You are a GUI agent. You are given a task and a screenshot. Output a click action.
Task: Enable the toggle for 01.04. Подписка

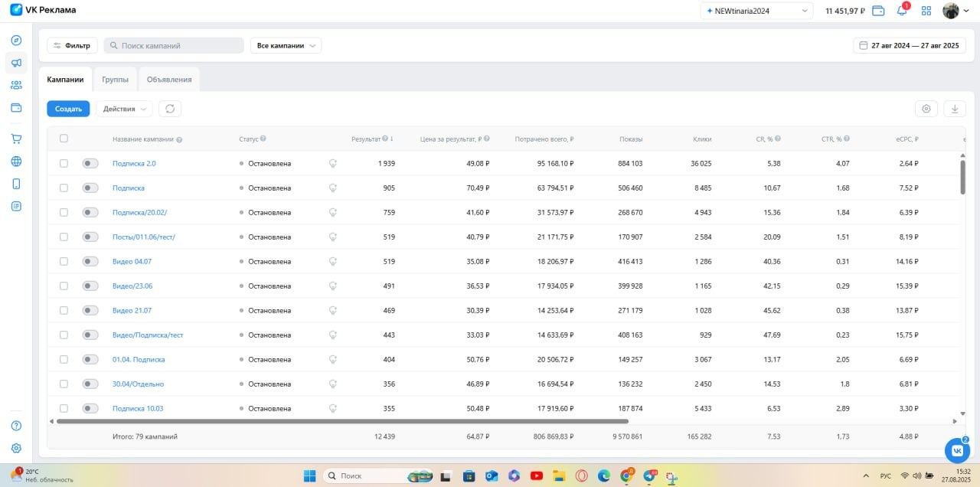click(90, 359)
